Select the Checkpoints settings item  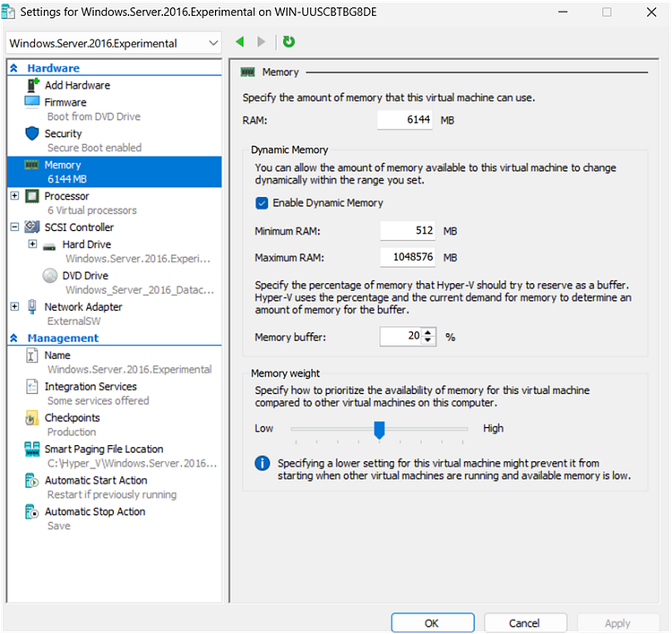click(72, 417)
